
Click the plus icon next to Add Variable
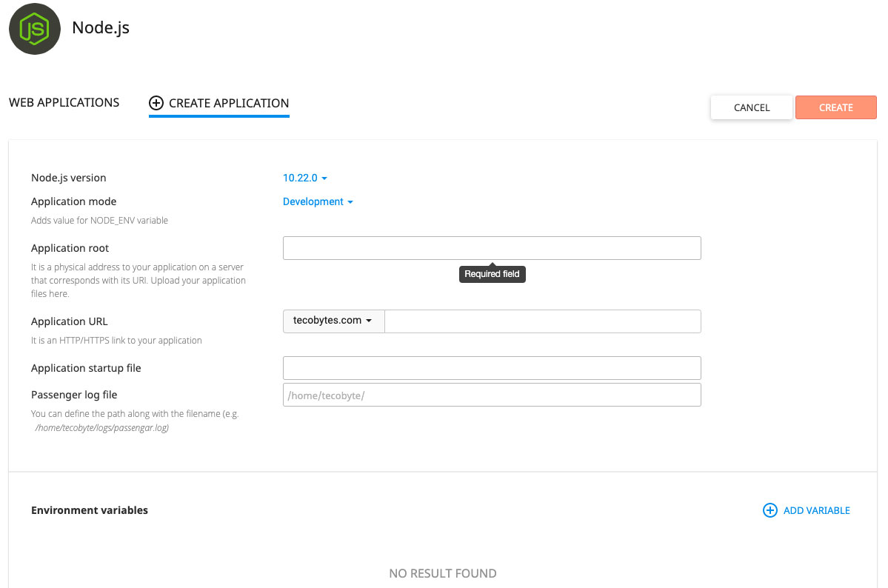click(x=770, y=510)
